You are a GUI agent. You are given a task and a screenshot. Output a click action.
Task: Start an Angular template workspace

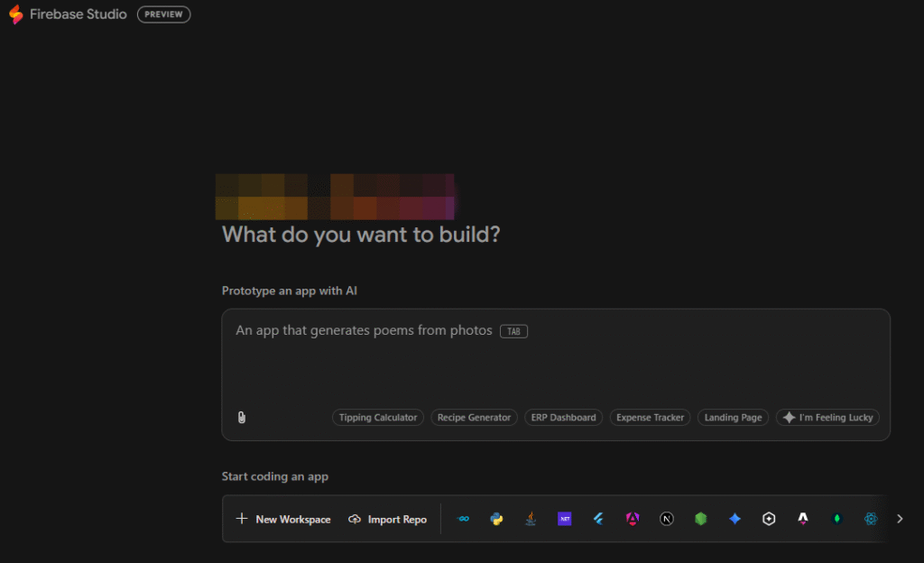633,519
